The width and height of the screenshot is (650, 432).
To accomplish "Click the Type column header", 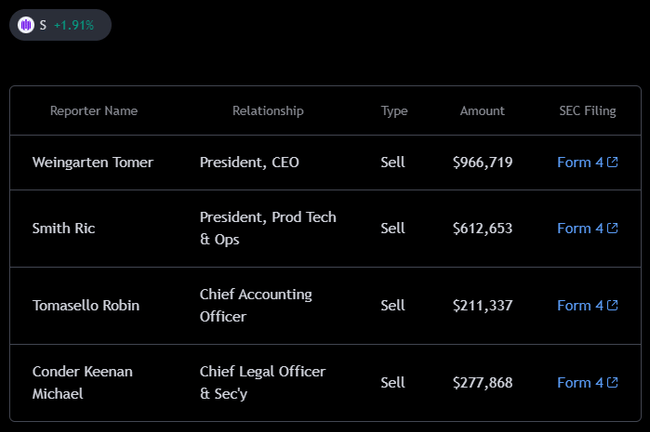I will [x=394, y=111].
